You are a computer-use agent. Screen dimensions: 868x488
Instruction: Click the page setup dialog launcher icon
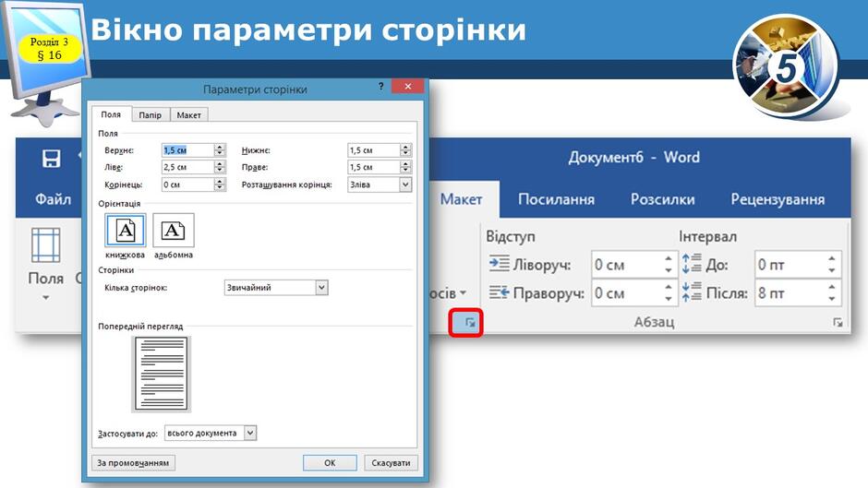point(470,323)
